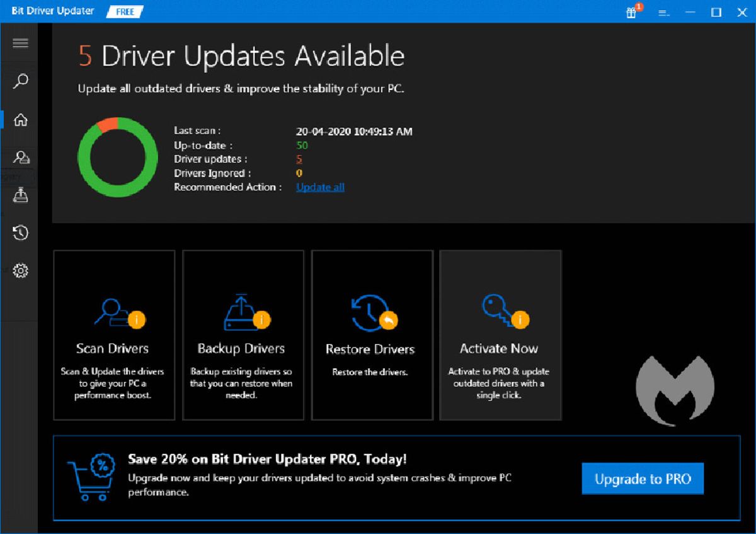Click the 'Recommended Action :' label
756x534 pixels.
[227, 187]
